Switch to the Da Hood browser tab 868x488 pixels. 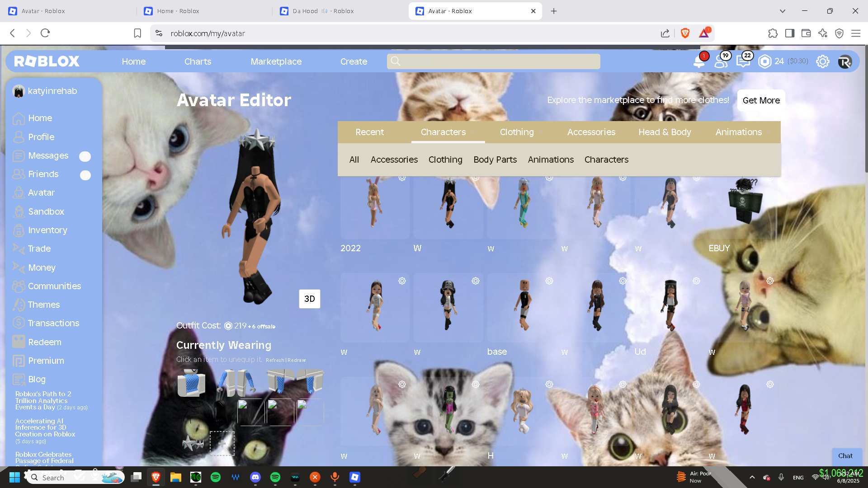[339, 11]
